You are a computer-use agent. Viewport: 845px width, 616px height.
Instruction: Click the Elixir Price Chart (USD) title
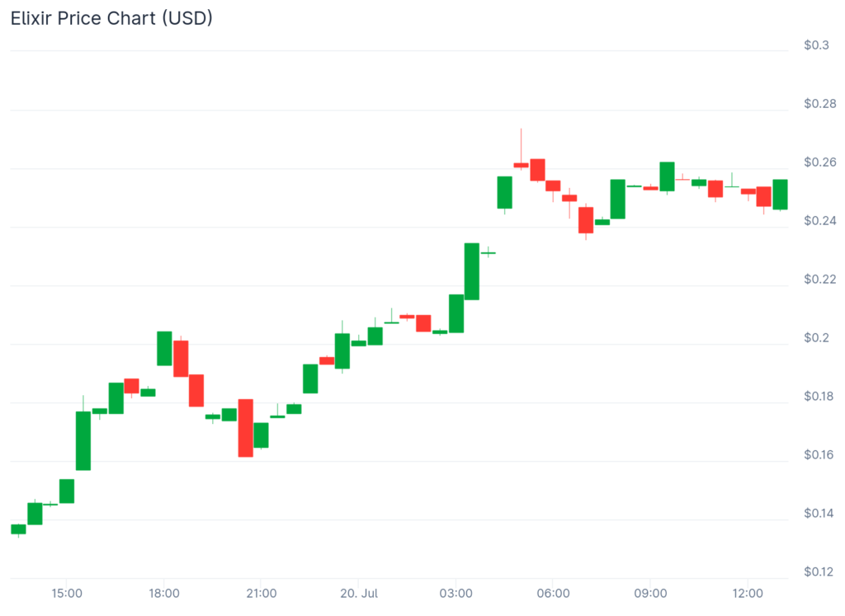[111, 18]
